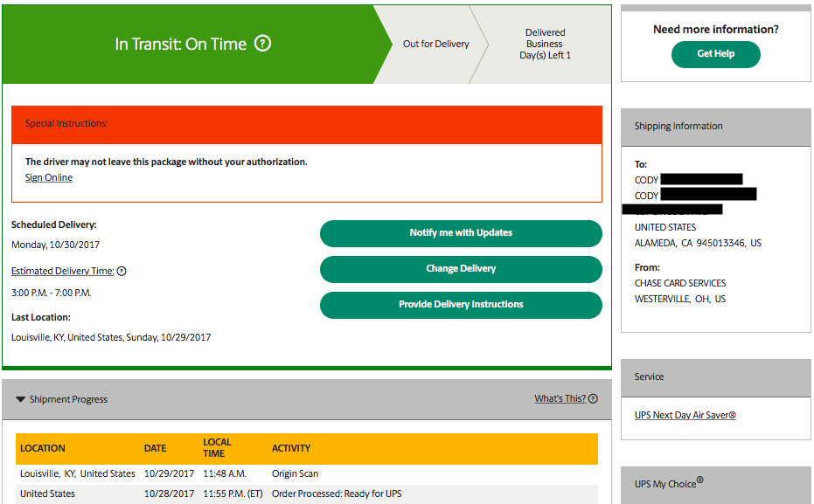Open the In Transit status help icon
814x504 pixels.
click(262, 44)
